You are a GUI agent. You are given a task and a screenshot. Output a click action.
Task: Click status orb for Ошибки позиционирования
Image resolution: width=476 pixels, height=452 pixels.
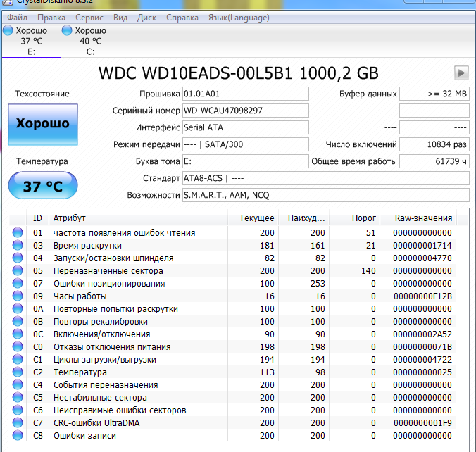pos(18,283)
